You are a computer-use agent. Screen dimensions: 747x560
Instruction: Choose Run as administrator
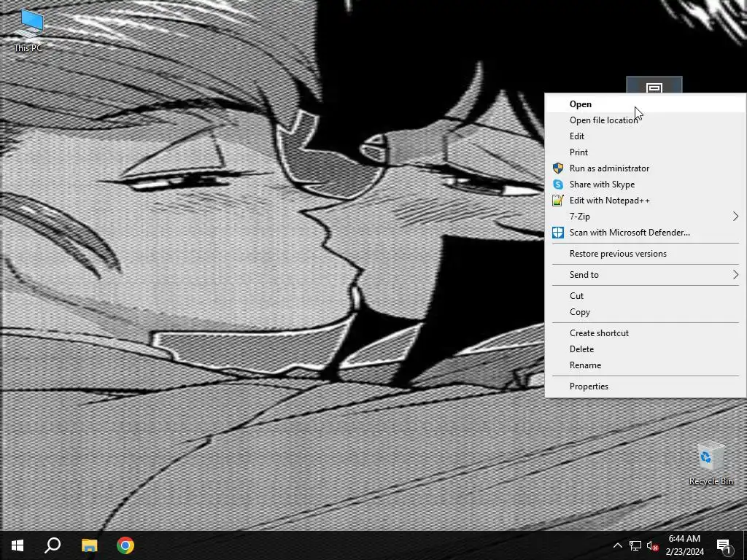[646, 168]
